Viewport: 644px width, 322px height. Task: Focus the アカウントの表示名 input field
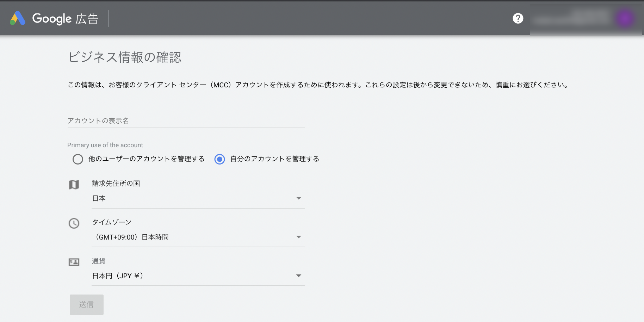tap(186, 121)
